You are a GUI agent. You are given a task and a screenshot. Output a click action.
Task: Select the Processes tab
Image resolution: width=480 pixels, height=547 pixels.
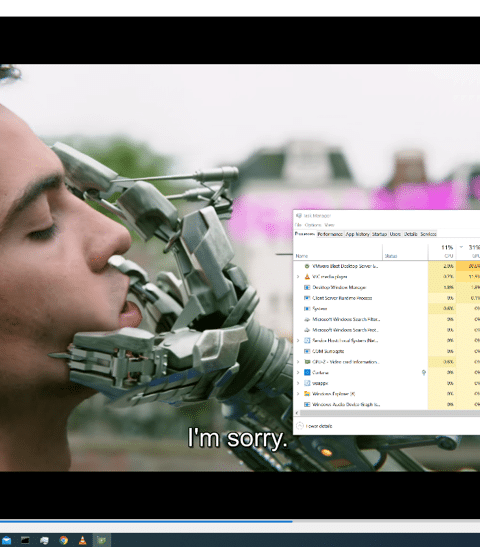(x=305, y=234)
